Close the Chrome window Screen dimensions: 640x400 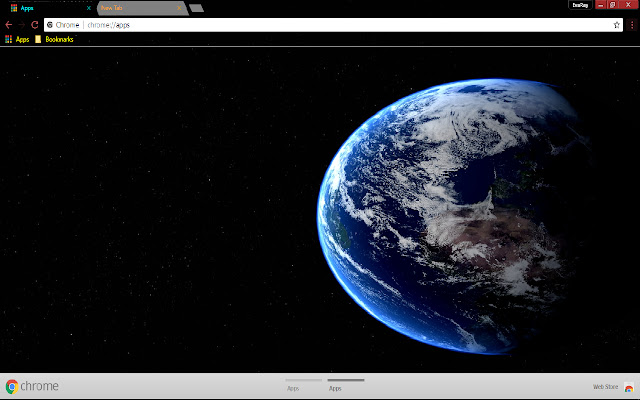pyautogui.click(x=628, y=5)
